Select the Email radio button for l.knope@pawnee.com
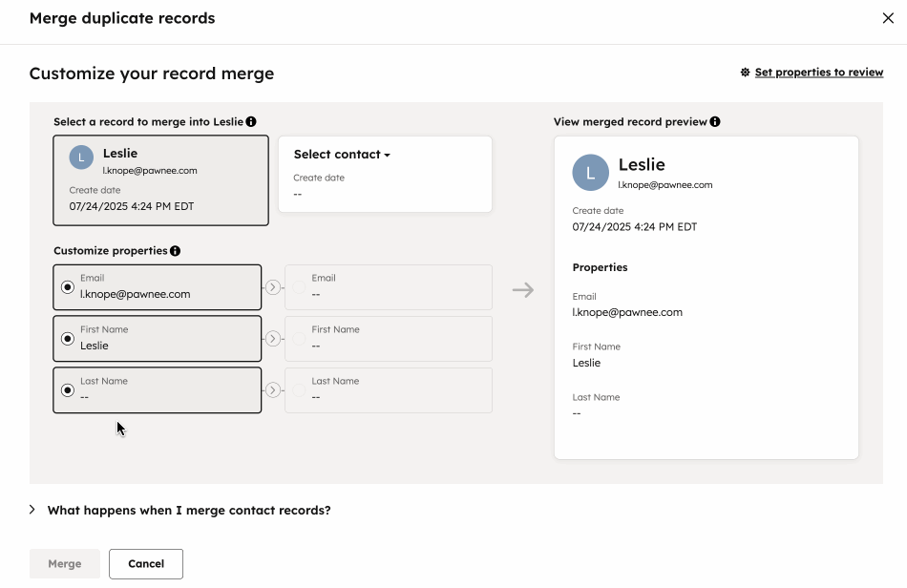 66,286
